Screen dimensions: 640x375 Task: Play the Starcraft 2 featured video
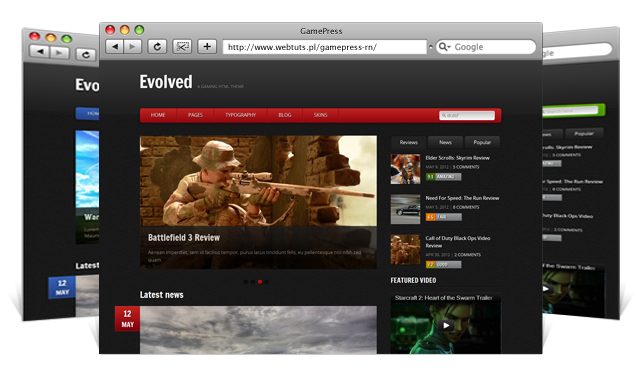pos(446,325)
